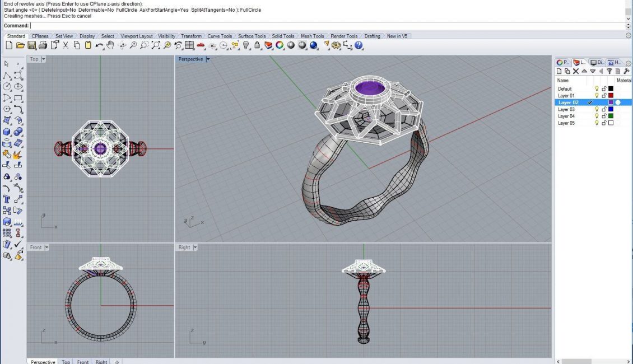Click the Save file icon in toolbar
Image resolution: width=633 pixels, height=364 pixels.
coord(32,45)
